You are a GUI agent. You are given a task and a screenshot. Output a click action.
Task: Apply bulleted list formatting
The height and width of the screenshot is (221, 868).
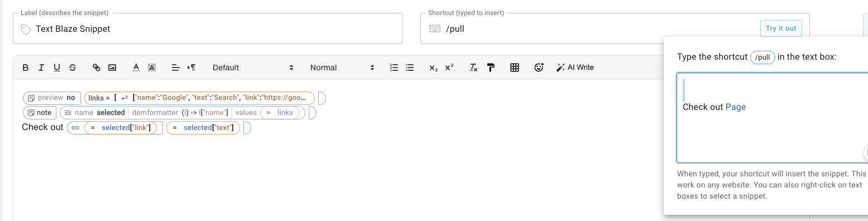pyautogui.click(x=410, y=68)
